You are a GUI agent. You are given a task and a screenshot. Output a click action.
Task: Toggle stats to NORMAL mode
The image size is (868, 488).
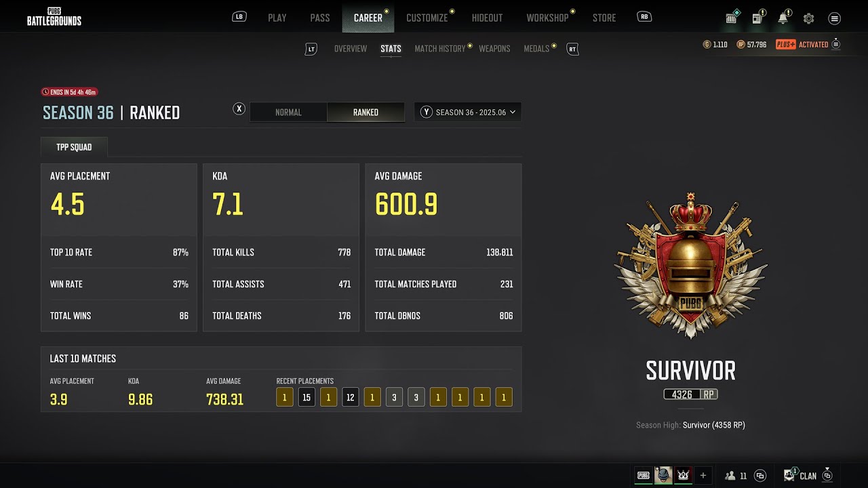point(288,113)
